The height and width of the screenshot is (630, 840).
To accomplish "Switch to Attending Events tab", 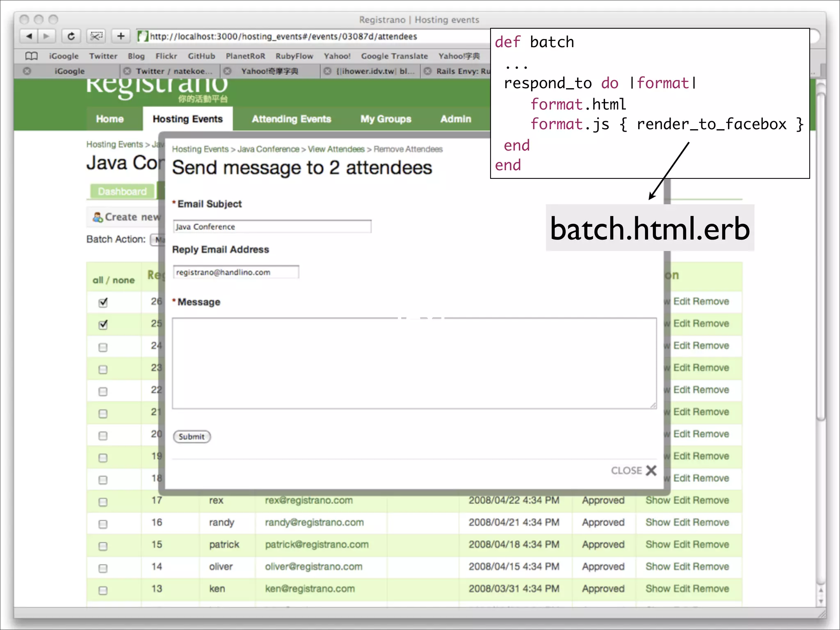I will click(291, 119).
